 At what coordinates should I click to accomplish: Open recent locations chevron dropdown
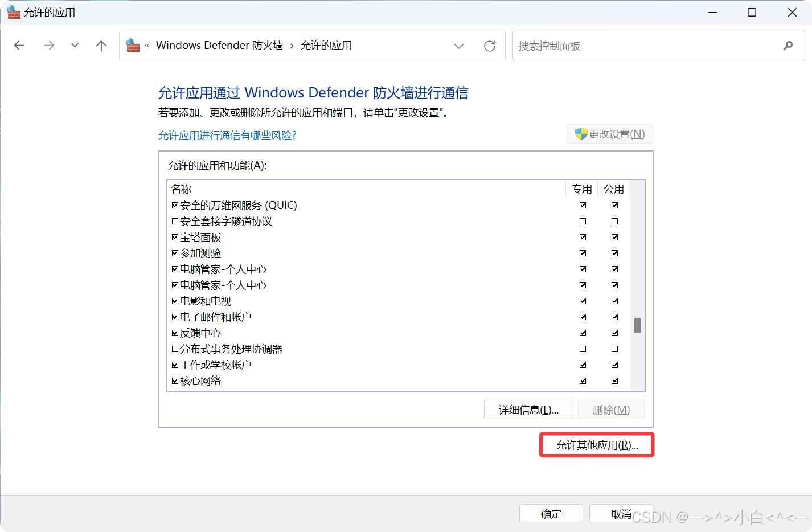[x=75, y=46]
